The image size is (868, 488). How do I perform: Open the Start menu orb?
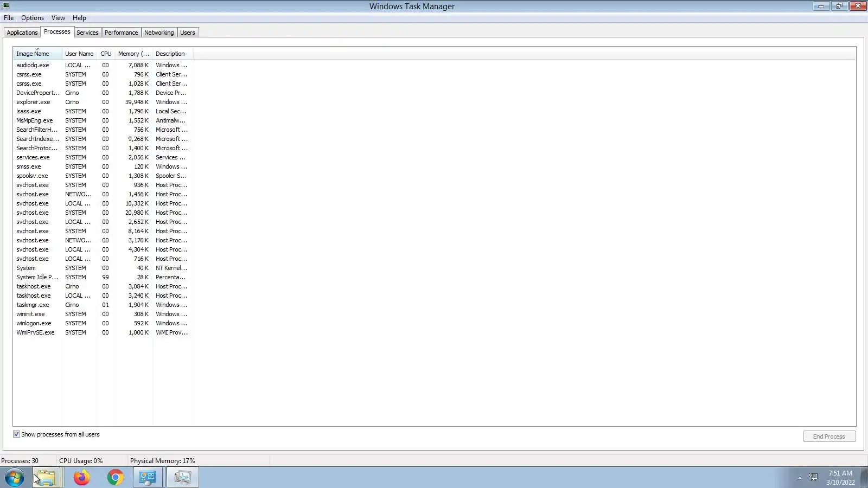pos(15,478)
